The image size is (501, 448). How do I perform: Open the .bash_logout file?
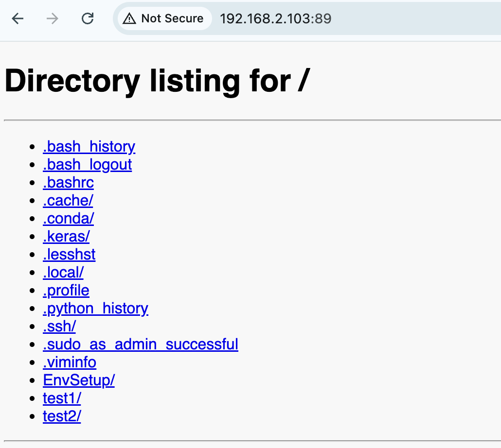(88, 165)
